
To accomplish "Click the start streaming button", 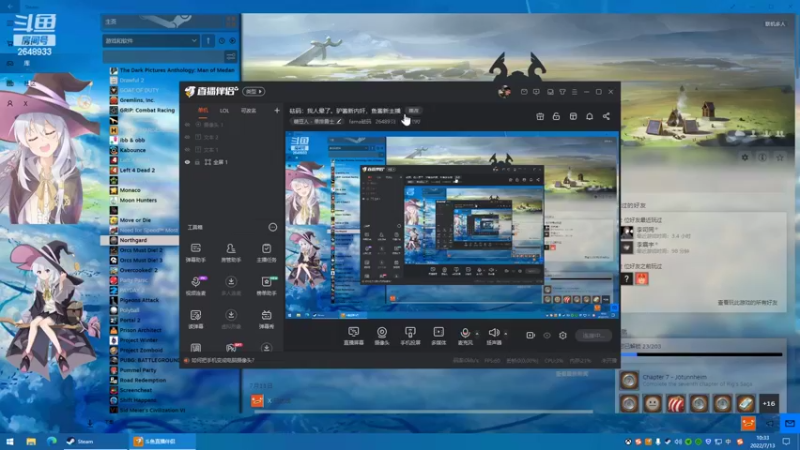I will pyautogui.click(x=594, y=335).
